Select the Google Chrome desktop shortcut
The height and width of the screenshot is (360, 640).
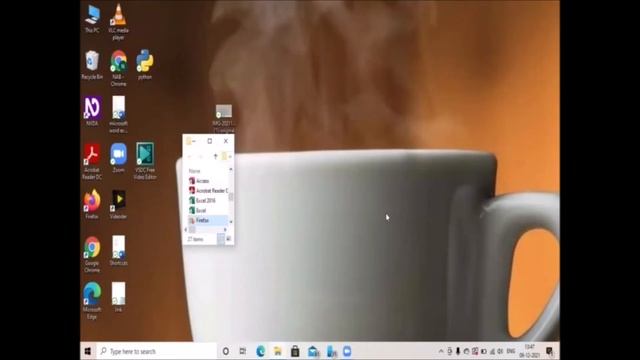tap(92, 255)
